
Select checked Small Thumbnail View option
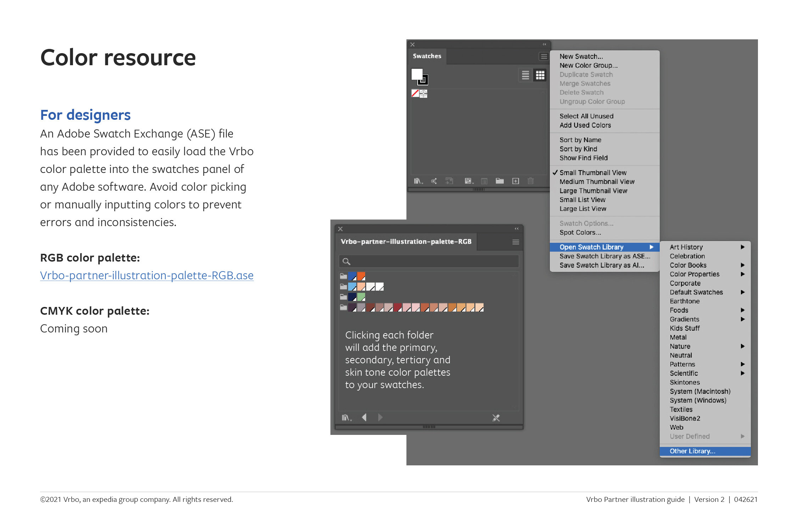click(x=593, y=173)
